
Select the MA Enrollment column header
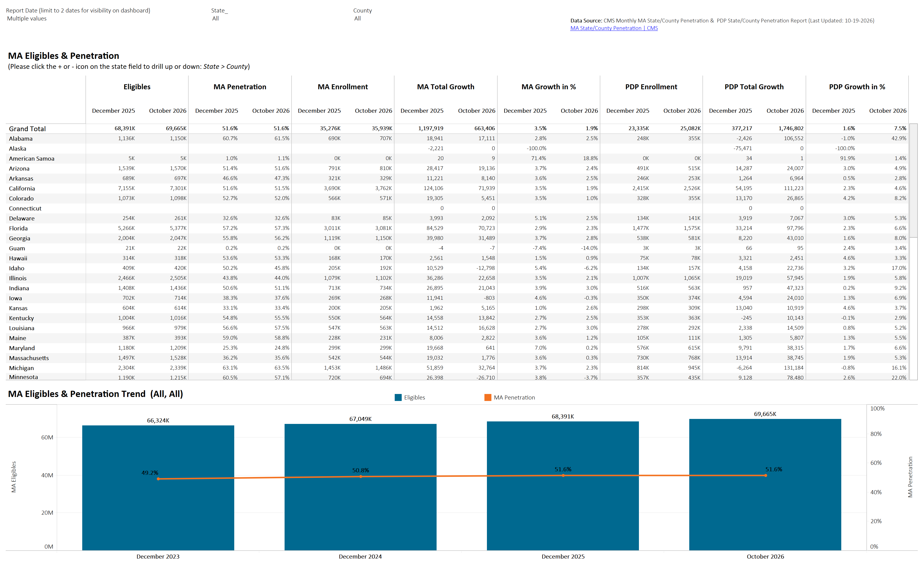343,87
